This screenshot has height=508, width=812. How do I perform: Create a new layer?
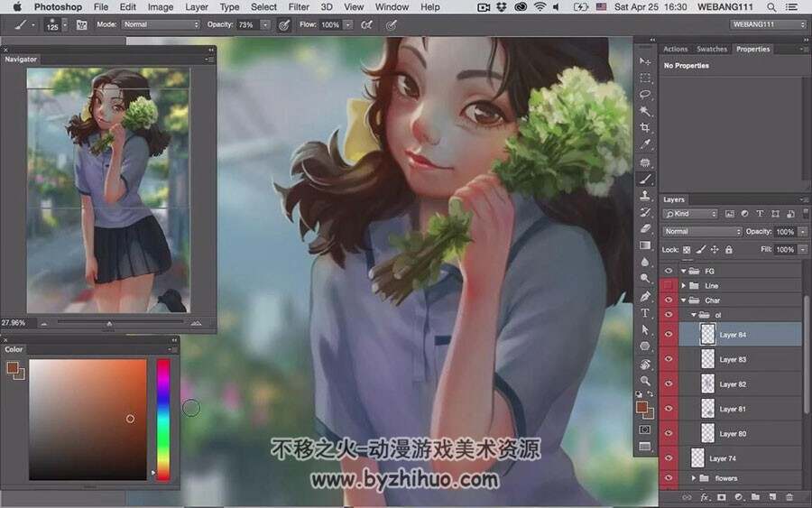coord(772,497)
